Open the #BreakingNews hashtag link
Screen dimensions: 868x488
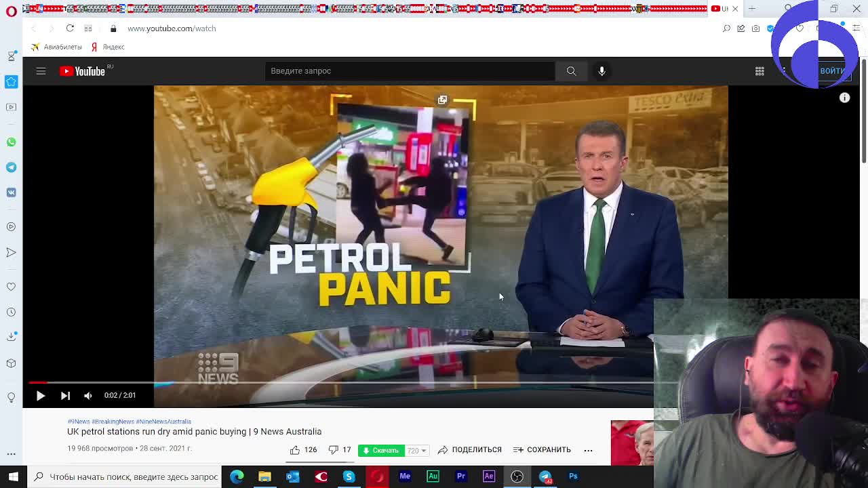pyautogui.click(x=113, y=422)
